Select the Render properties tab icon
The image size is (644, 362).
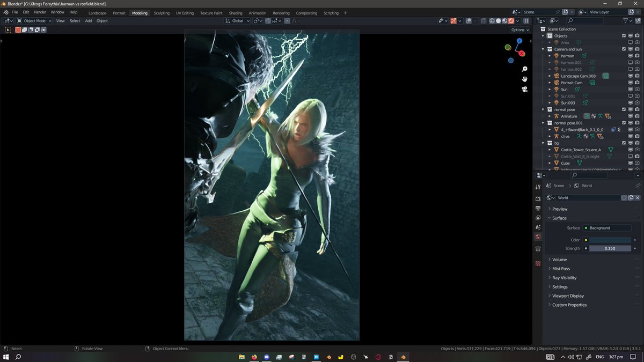click(538, 198)
